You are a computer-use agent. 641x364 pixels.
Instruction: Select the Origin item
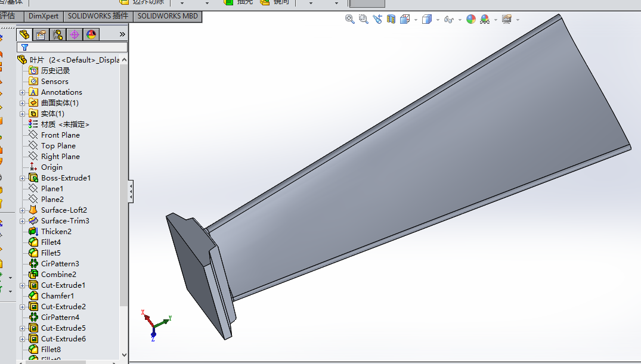point(51,167)
